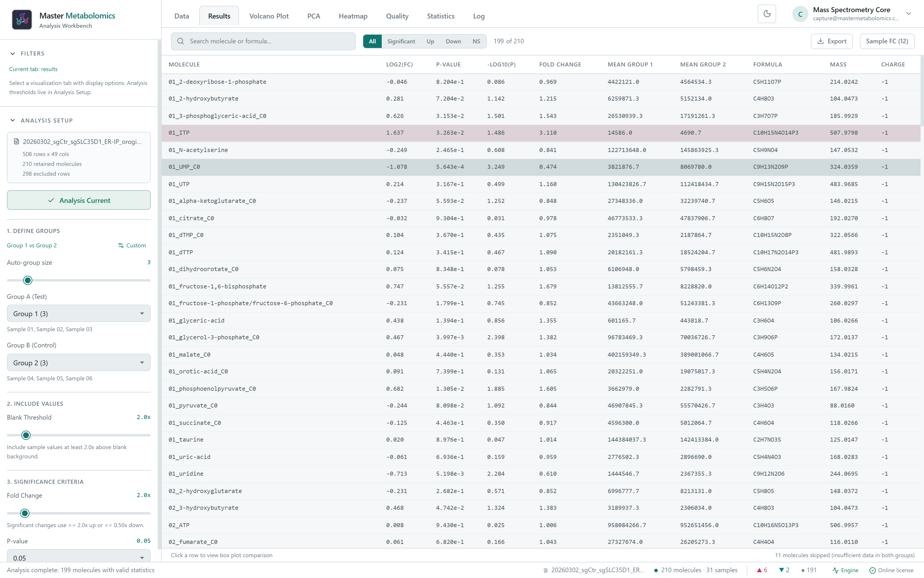This screenshot has width=924, height=578.
Task: Click the Sample FC (12) button
Action: [x=886, y=41]
